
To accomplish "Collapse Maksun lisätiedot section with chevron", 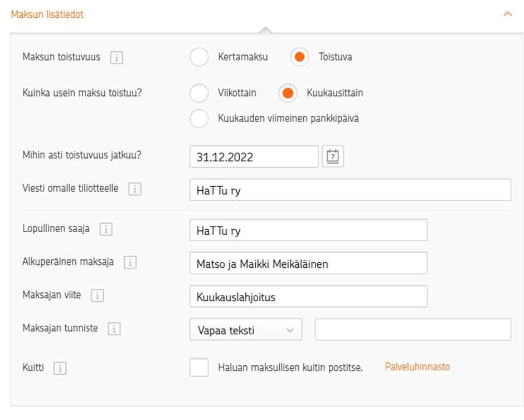I will [x=507, y=15].
